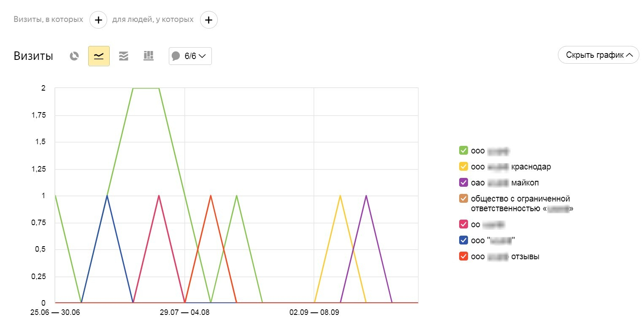Screen dimensions: 644x325
Task: Toggle the purple майкоп series checkbox
Action: point(463,183)
